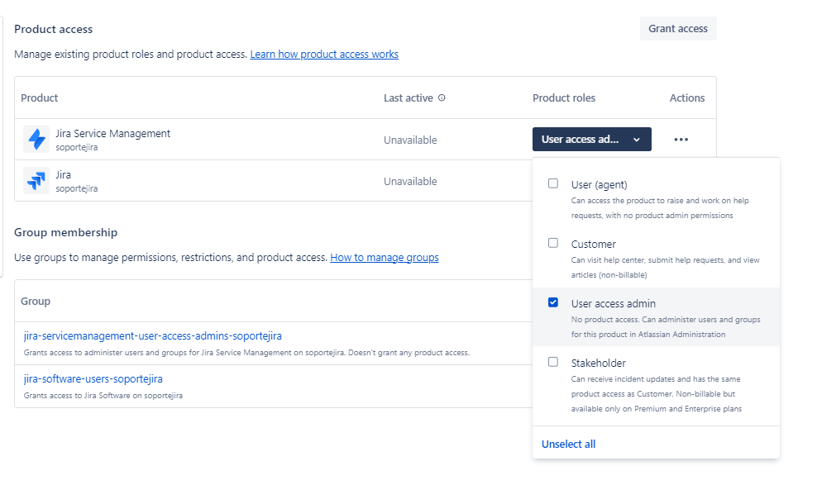Uncheck the User access admin checkbox
Viewport: 817px width, 504px height.
553,302
